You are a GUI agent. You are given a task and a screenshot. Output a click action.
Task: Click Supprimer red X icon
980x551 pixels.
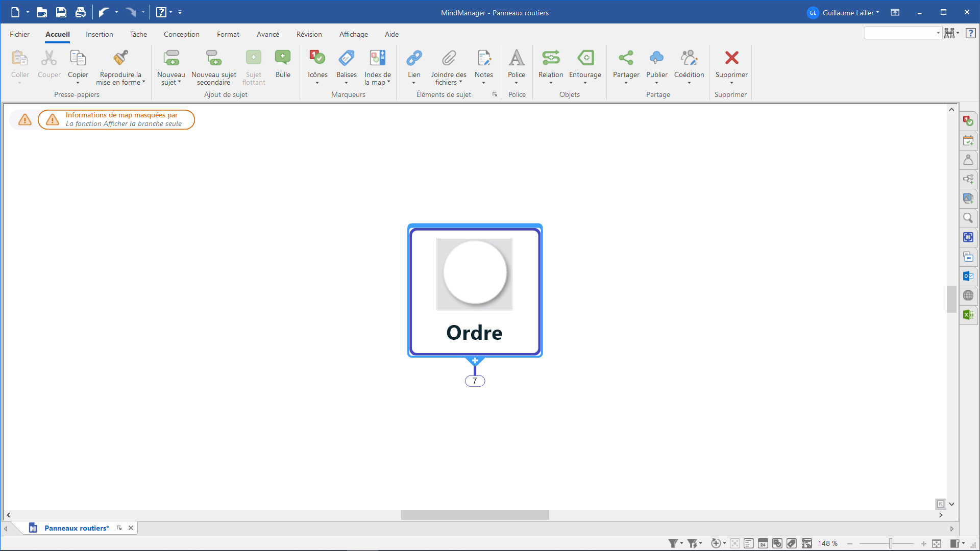point(731,58)
